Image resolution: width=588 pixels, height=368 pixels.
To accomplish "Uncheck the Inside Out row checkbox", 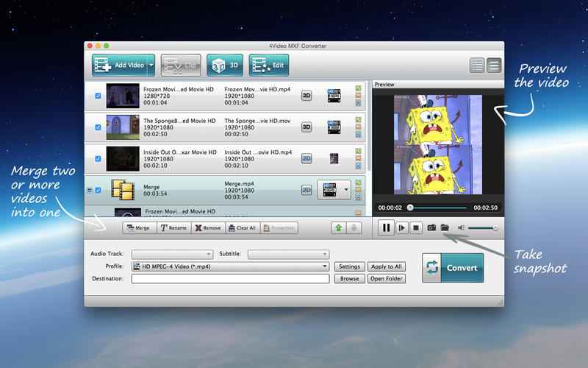I will [x=98, y=159].
